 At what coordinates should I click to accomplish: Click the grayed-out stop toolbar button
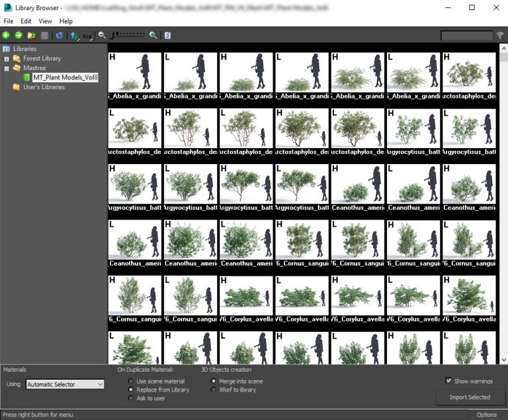[x=44, y=35]
